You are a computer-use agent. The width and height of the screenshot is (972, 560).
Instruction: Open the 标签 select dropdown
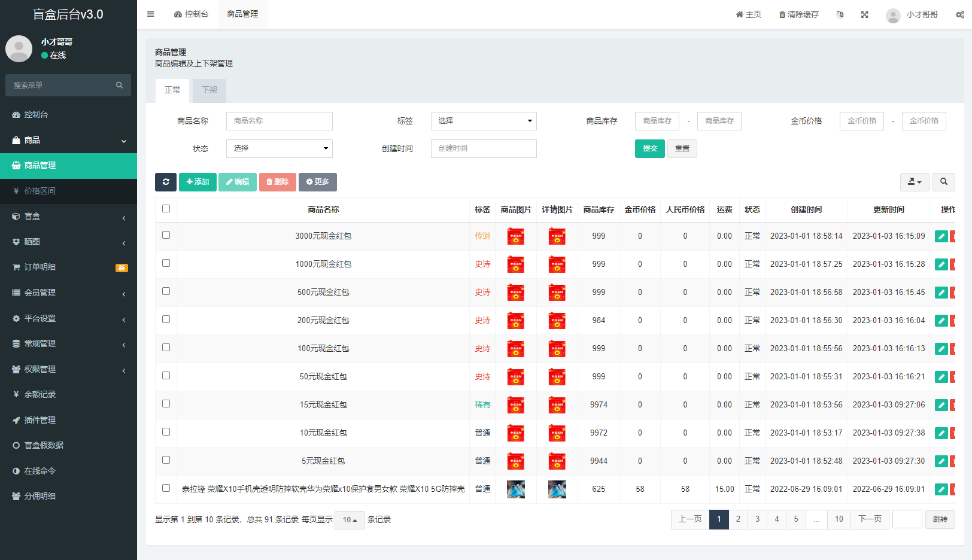[484, 121]
